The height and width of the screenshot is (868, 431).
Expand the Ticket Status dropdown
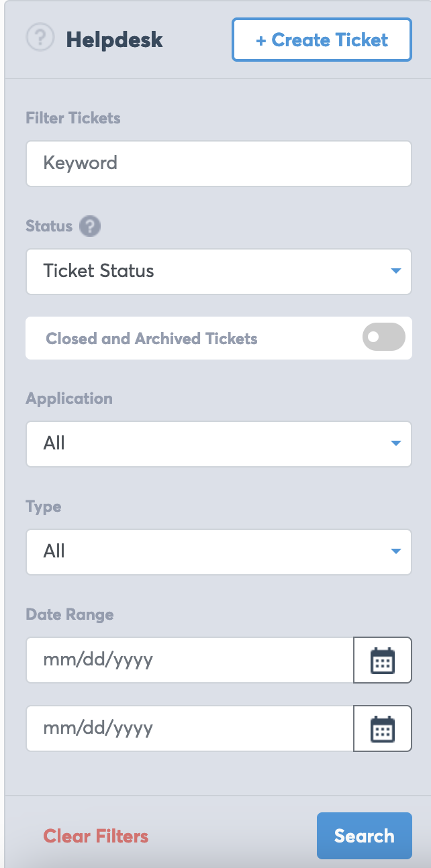point(219,272)
